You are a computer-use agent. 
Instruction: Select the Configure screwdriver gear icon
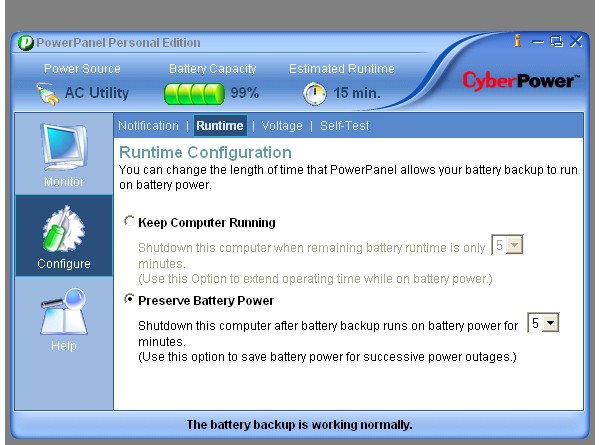pos(64,229)
